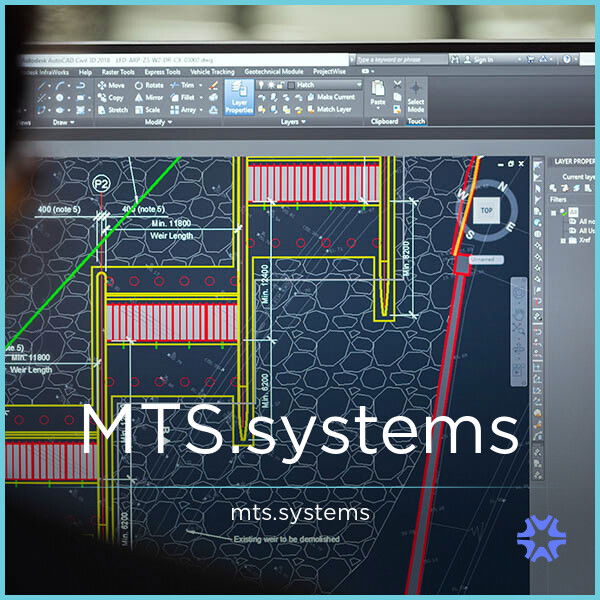
Task: Click the Cut scissors icon in Clipboard
Action: tap(398, 85)
